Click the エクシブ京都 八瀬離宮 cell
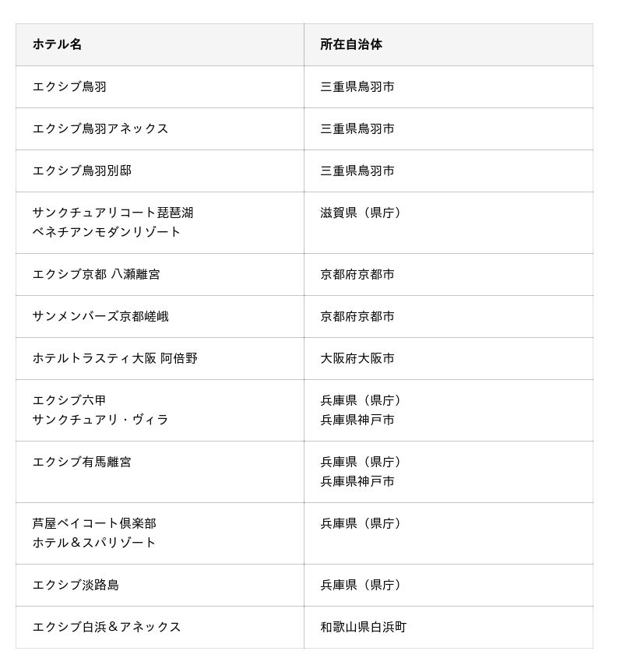The width and height of the screenshot is (623, 672). pyautogui.click(x=97, y=274)
